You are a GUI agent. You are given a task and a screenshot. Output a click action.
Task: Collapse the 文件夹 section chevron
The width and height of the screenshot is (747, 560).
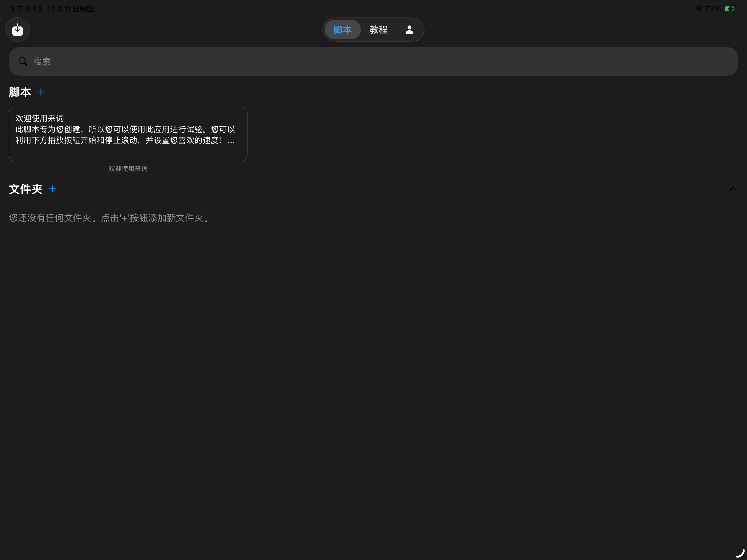coord(733,189)
